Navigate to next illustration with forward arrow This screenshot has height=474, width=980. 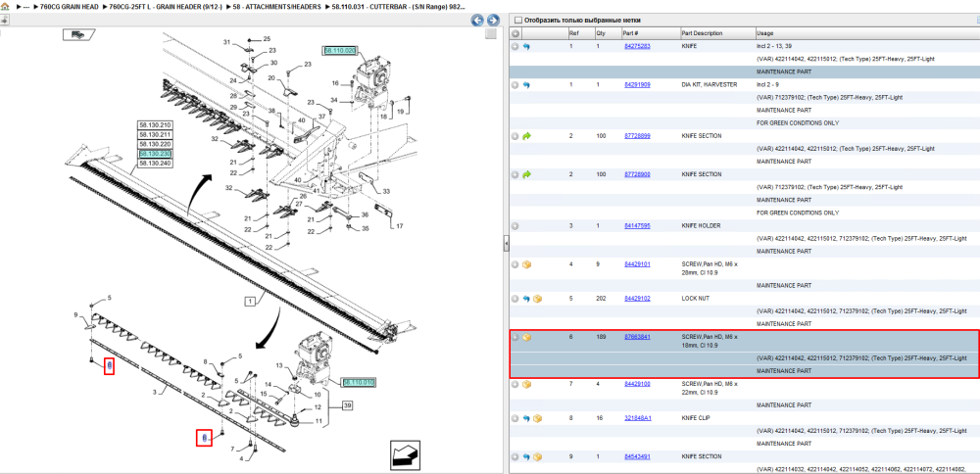coord(493,20)
